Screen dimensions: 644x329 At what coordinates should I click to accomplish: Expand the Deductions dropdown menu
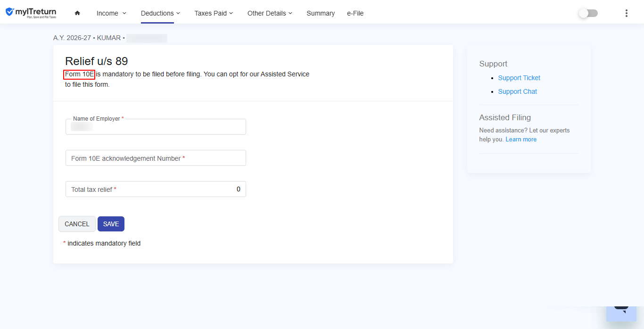tap(160, 13)
